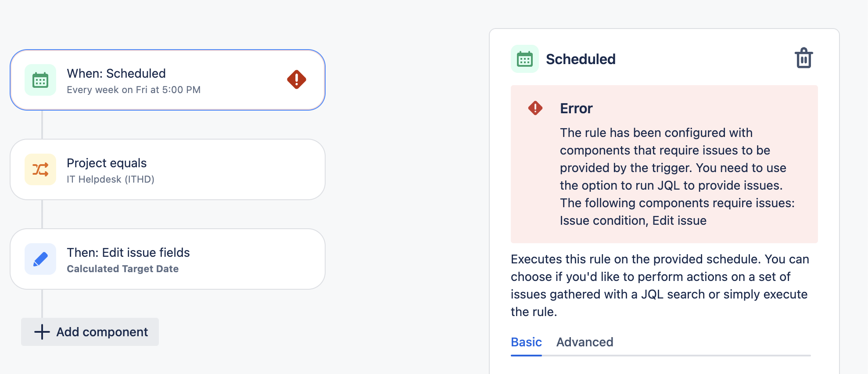The width and height of the screenshot is (868, 374).
Task: Click the Error heading in the pink banner
Action: (576, 108)
